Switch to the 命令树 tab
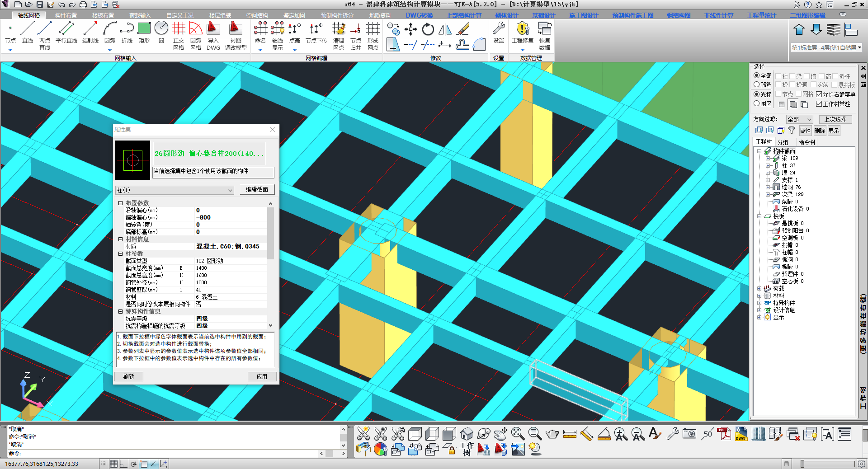The height and width of the screenshot is (469, 868). click(807, 142)
